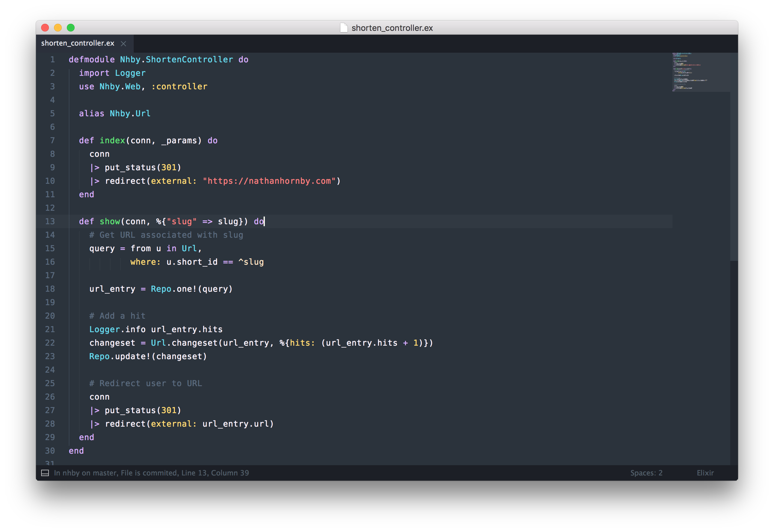This screenshot has height=532, width=774.
Task: Click the yellow minimize window button
Action: click(x=58, y=28)
